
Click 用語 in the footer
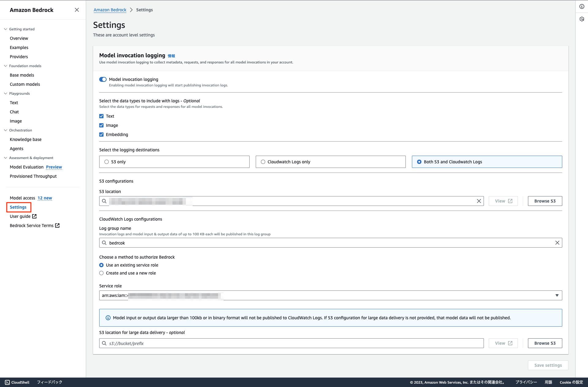(x=548, y=382)
